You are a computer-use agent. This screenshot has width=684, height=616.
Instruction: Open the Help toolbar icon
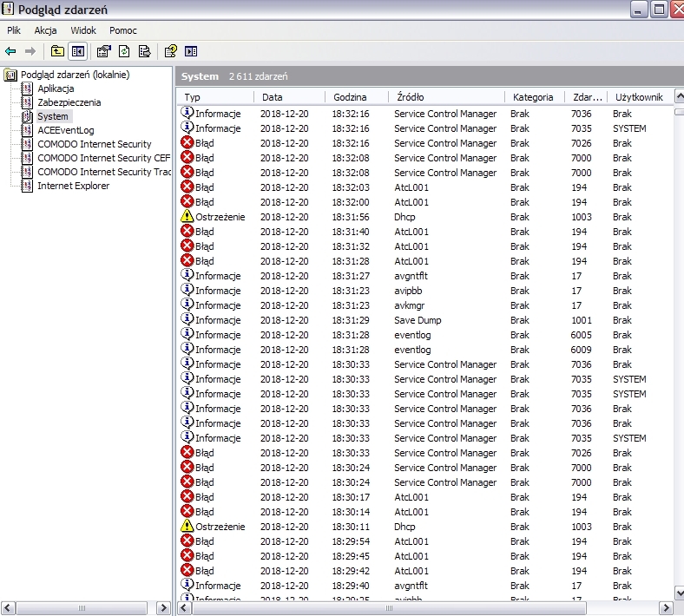coord(170,51)
